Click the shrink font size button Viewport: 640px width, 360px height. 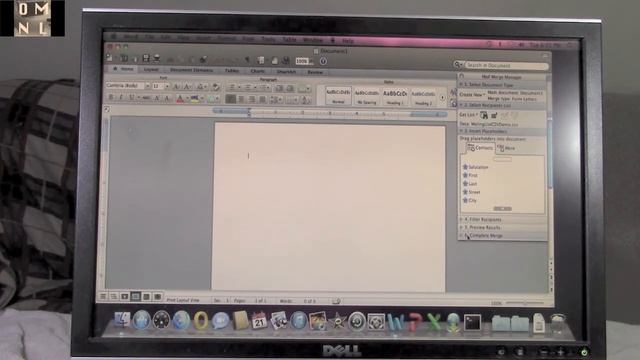[x=187, y=87]
